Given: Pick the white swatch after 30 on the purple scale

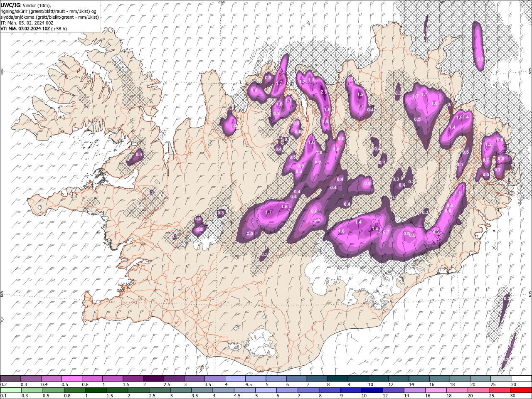Looking at the screenshot, I should [521, 379].
